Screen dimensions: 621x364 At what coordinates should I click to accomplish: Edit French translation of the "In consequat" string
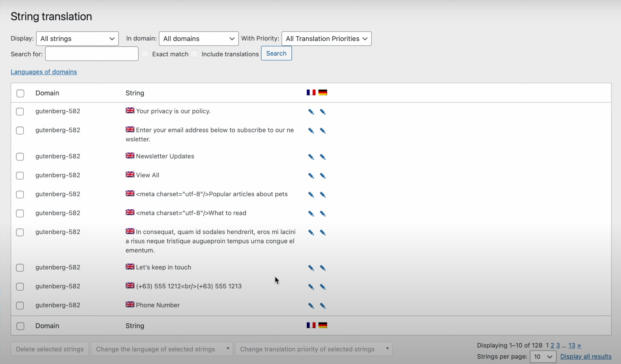(310, 232)
